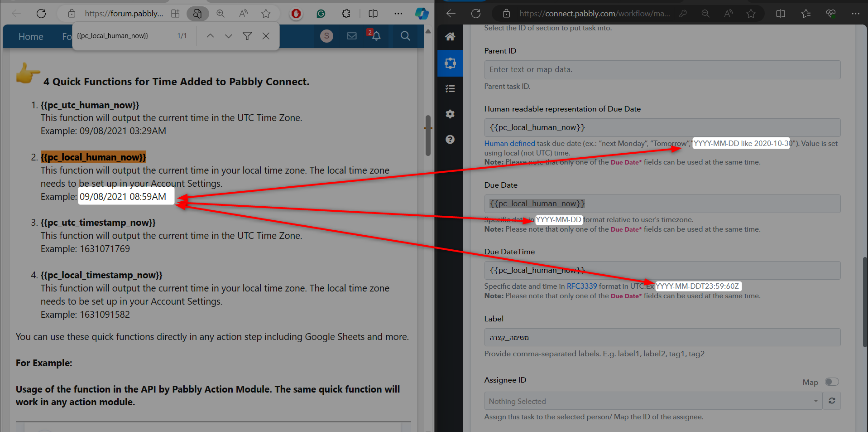868x432 pixels.
Task: Start Read Aloud in Pabbly Connect browser
Action: [729, 14]
